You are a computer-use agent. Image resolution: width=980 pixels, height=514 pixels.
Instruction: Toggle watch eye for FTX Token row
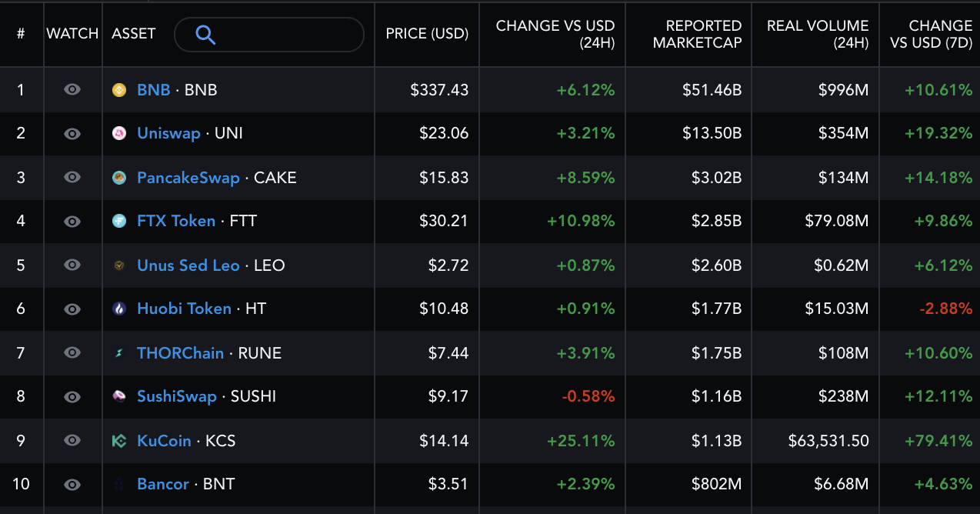[x=72, y=222]
